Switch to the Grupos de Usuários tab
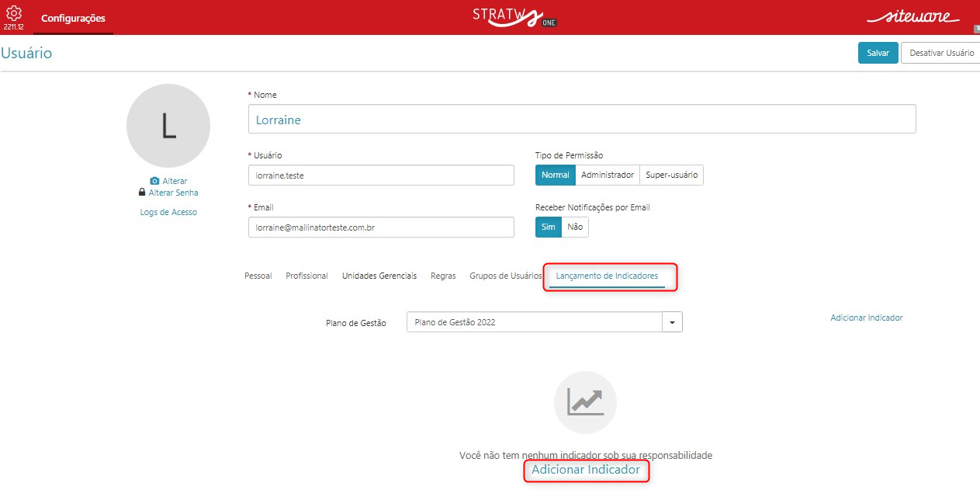The width and height of the screenshot is (980, 500). [506, 276]
